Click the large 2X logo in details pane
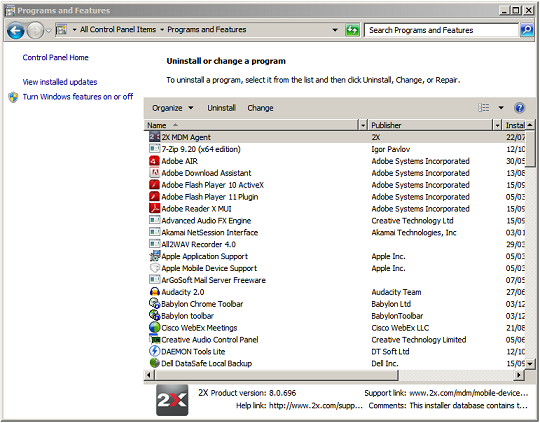Screen dimensions: 540x423 [172, 400]
